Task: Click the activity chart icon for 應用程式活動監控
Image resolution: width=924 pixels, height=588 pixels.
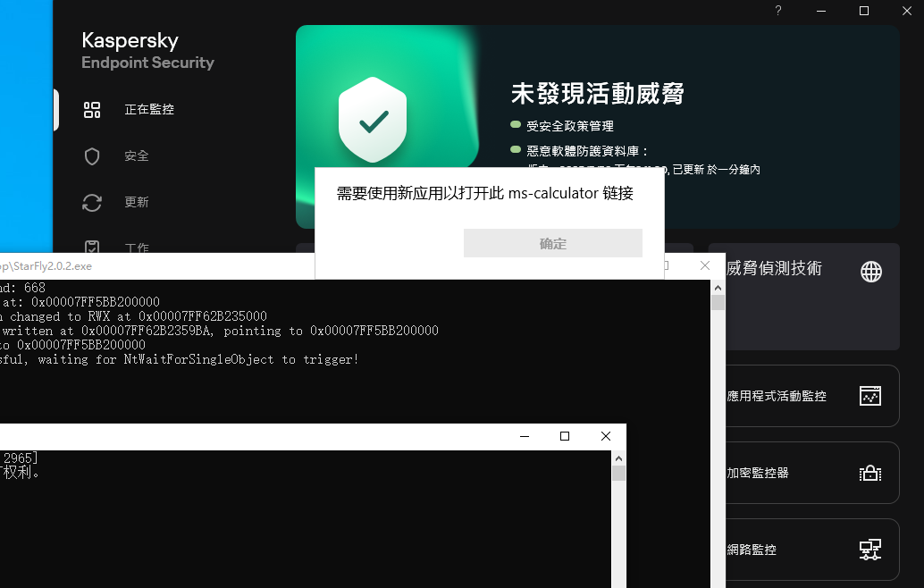Action: point(870,396)
